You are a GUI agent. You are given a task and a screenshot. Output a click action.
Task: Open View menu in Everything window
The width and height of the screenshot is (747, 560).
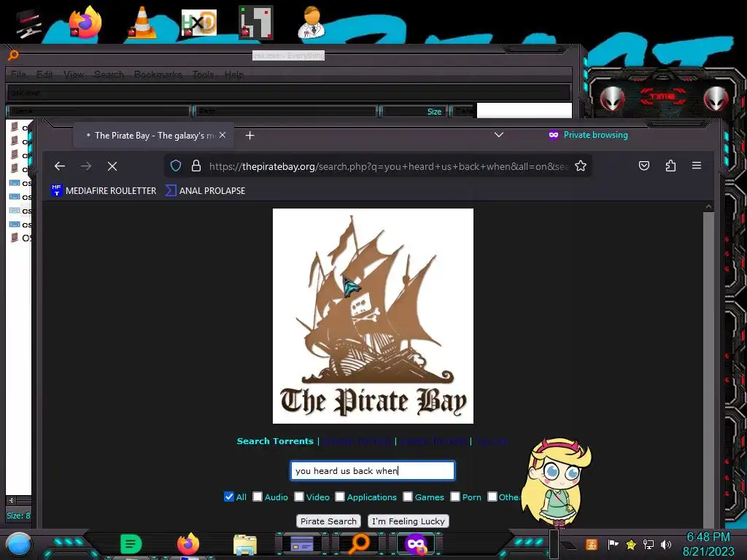(74, 74)
